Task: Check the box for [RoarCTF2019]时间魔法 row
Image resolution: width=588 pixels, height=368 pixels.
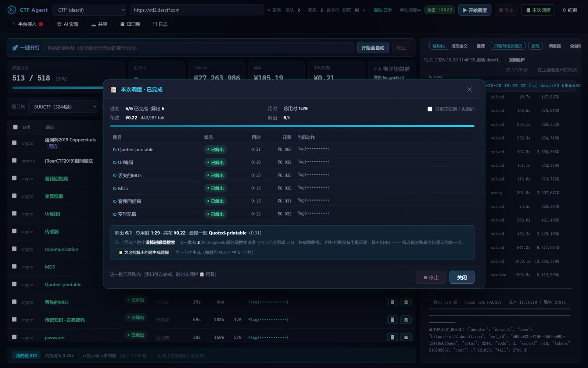Action: point(14,160)
